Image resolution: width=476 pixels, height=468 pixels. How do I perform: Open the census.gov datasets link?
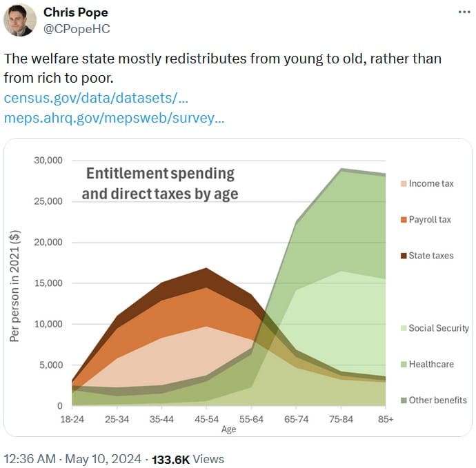pyautogui.click(x=86, y=97)
